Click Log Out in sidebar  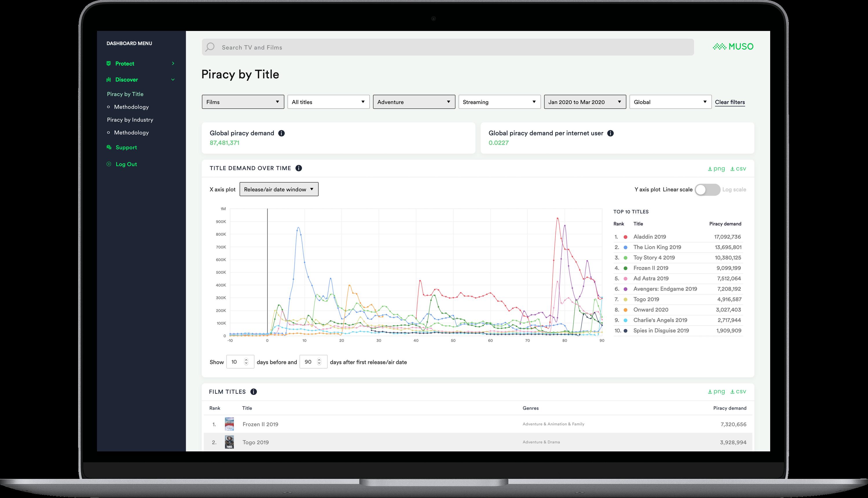126,164
